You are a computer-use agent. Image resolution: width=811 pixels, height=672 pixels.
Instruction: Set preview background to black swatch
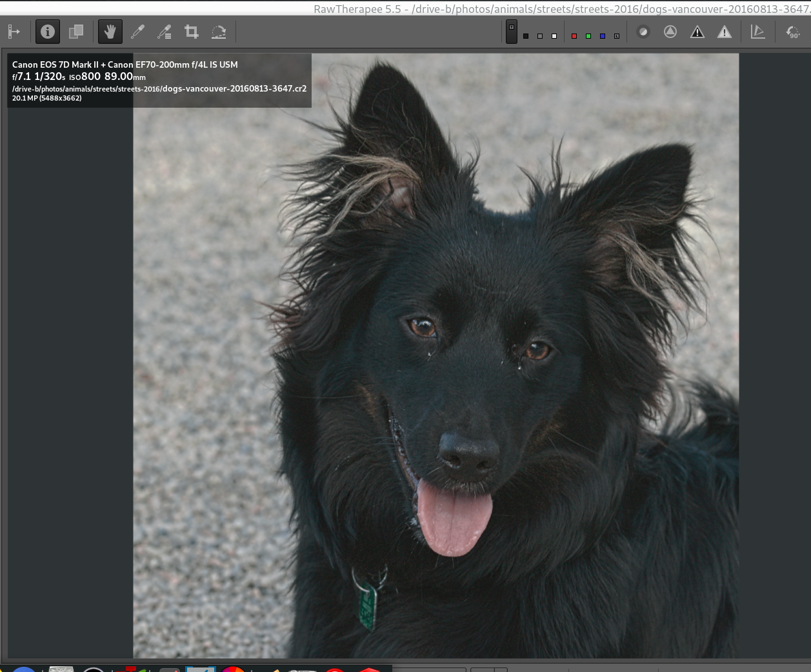(x=526, y=36)
